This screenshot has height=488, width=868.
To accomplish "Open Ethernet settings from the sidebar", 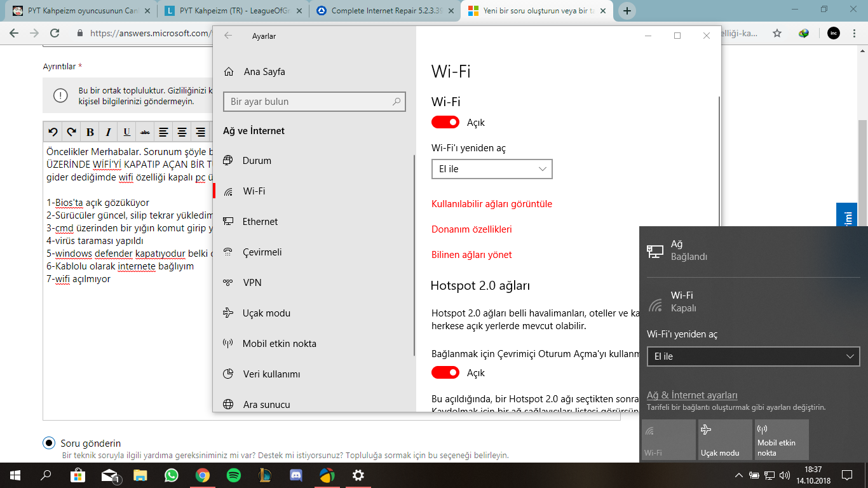I will coord(261,221).
